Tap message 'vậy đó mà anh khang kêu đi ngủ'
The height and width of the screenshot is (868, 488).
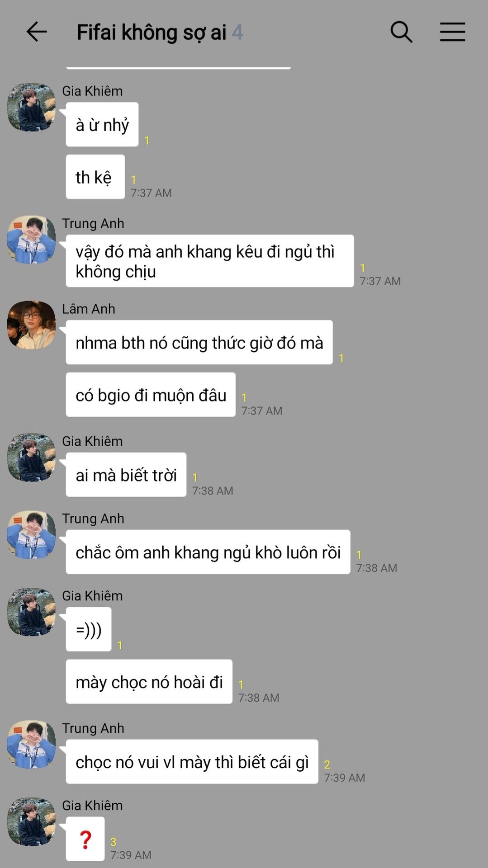coord(210,261)
